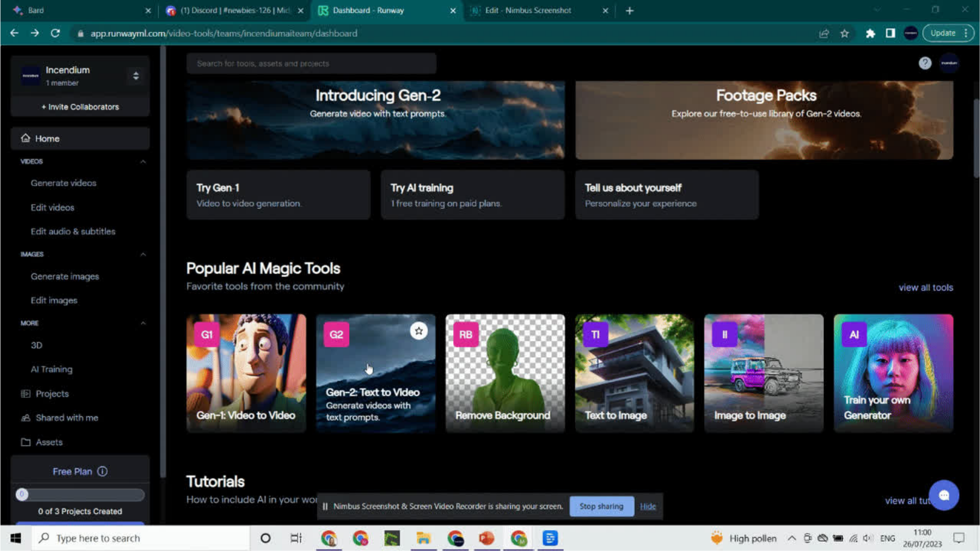Go back with browser back arrow
The height and width of the screenshot is (551, 980).
click(x=14, y=33)
